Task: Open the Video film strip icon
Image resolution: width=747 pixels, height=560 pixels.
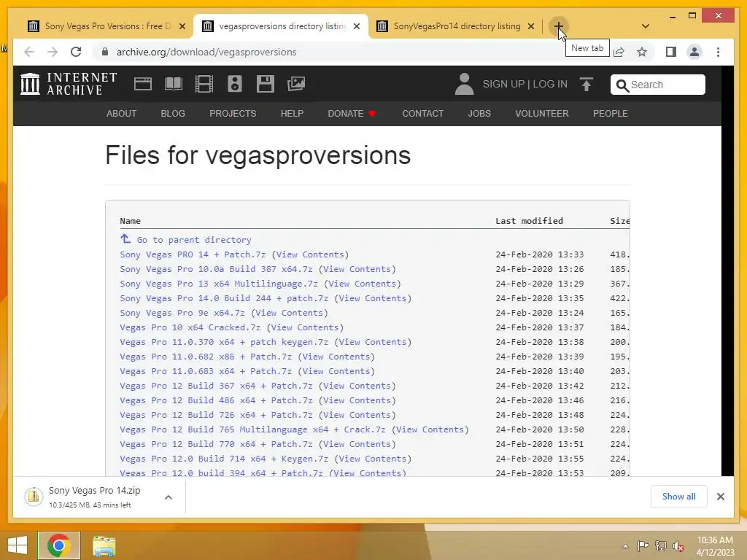Action: (x=204, y=84)
